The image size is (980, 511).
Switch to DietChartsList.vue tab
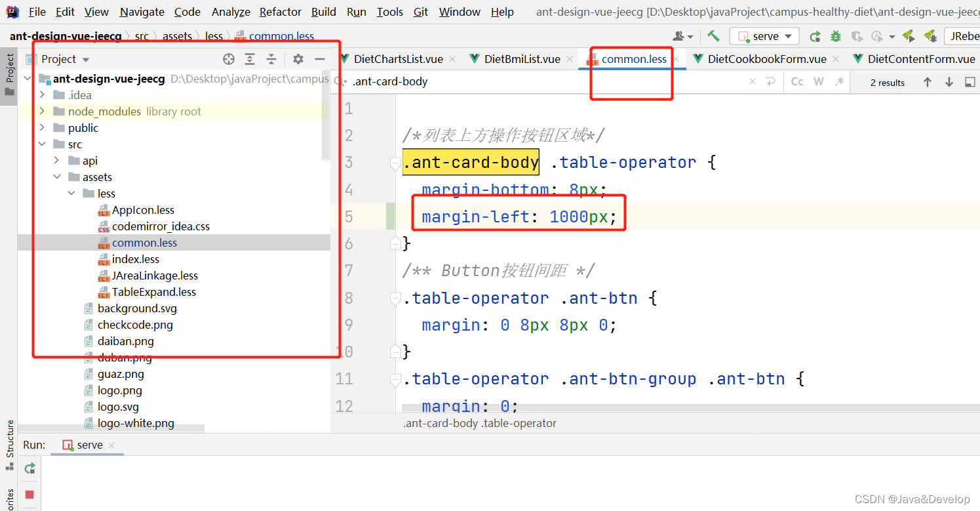pos(398,59)
